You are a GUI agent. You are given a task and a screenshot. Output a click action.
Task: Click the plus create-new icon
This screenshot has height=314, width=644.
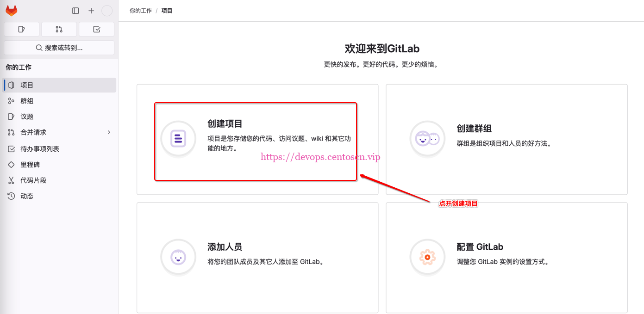91,11
